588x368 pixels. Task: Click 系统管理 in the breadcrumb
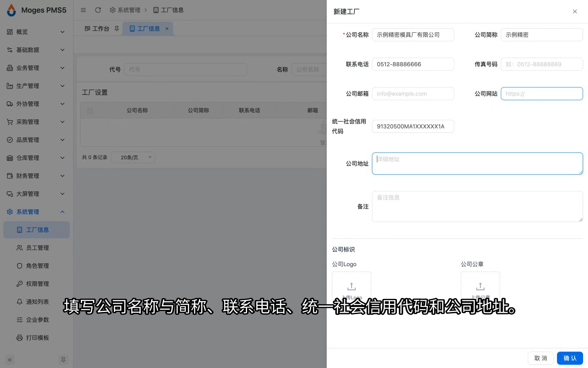click(x=125, y=10)
